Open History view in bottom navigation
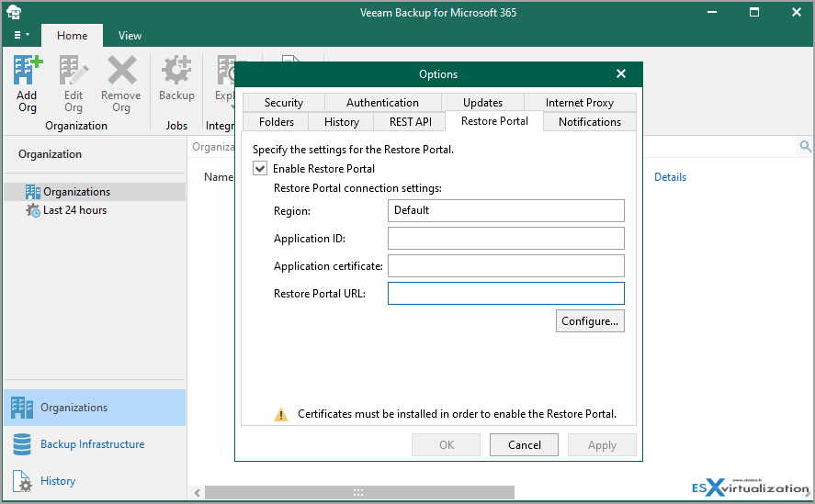Screen dimensions: 815x504 click(95, 481)
